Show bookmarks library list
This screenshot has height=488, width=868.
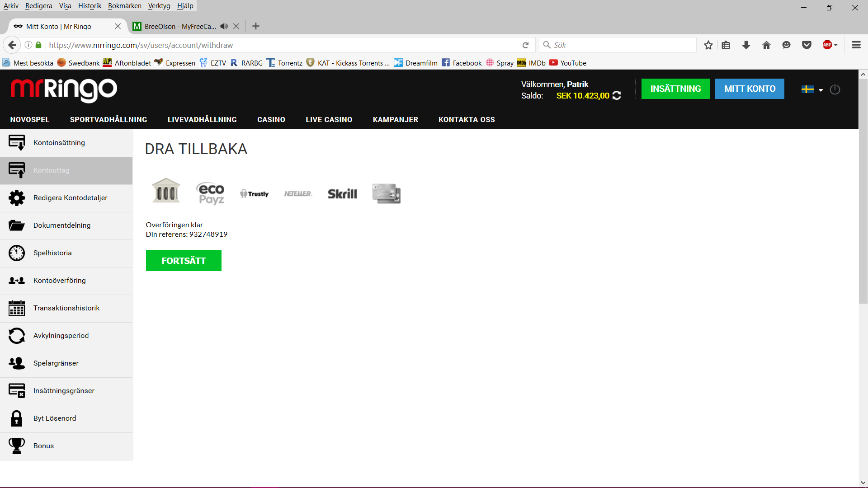726,45
